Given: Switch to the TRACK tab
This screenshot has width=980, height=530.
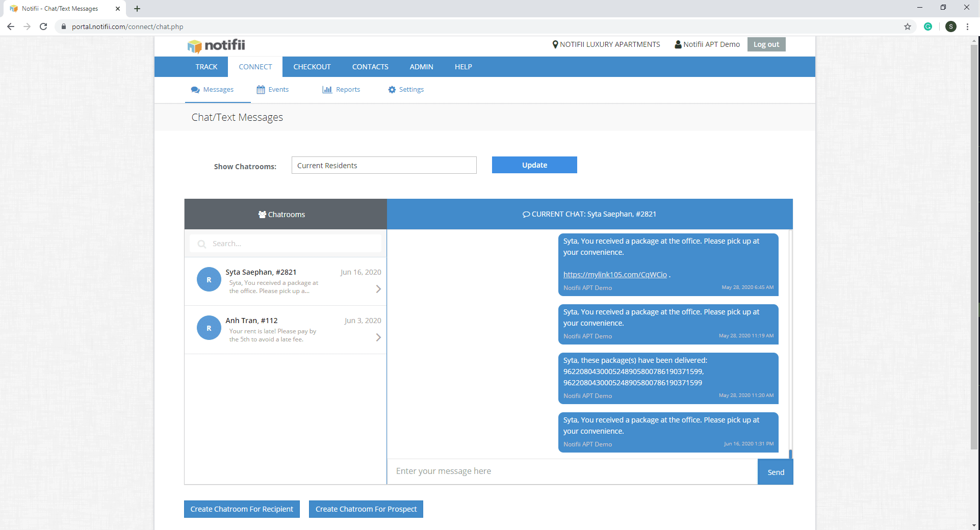Looking at the screenshot, I should [206, 66].
